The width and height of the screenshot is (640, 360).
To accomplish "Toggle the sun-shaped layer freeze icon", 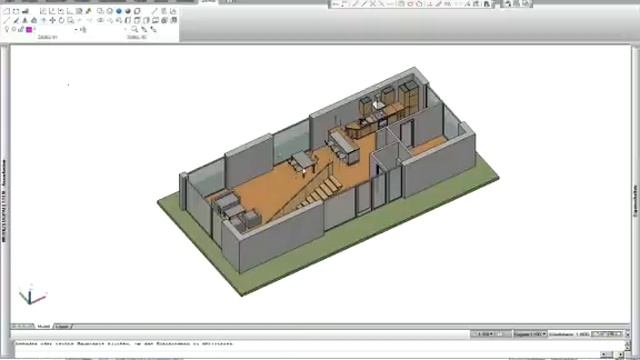I will 14,29.
